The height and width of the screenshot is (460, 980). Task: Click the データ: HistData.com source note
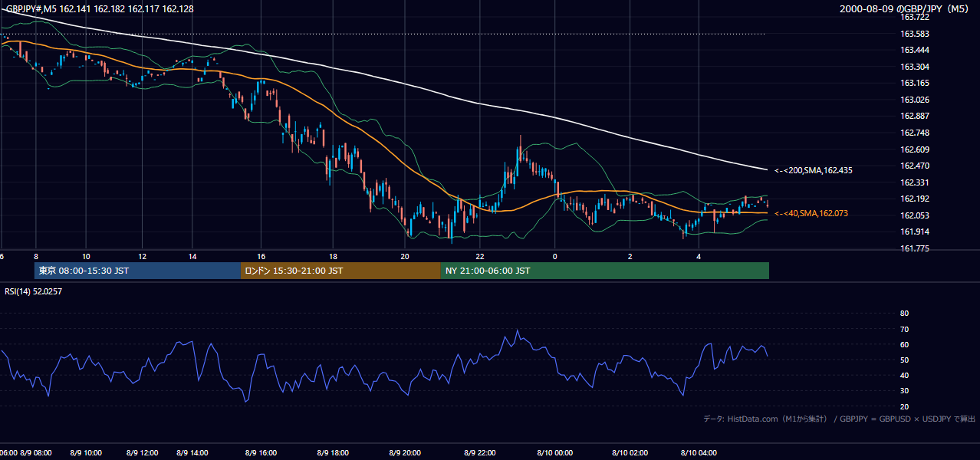(x=765, y=419)
